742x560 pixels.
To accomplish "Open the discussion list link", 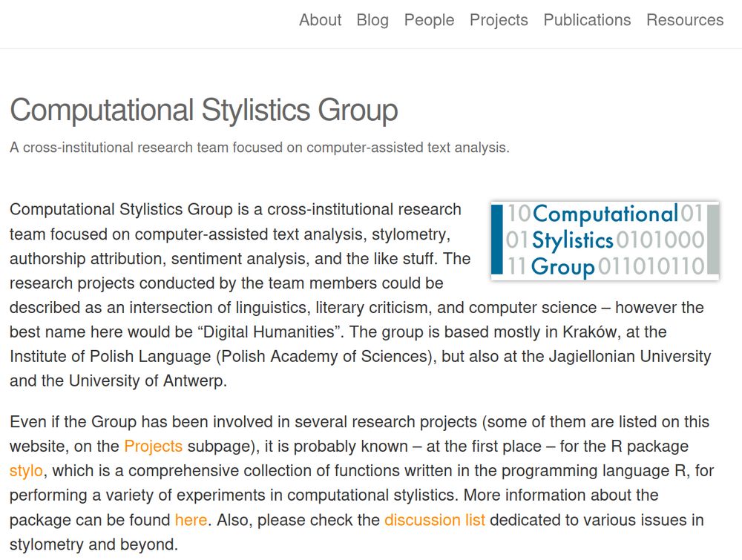I will click(434, 520).
